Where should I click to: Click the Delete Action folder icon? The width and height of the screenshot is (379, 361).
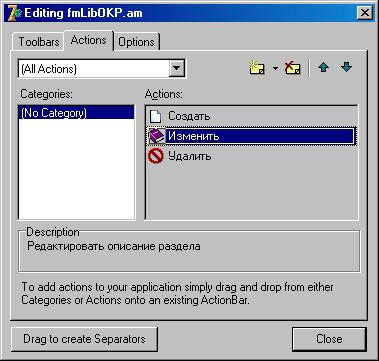coord(293,68)
